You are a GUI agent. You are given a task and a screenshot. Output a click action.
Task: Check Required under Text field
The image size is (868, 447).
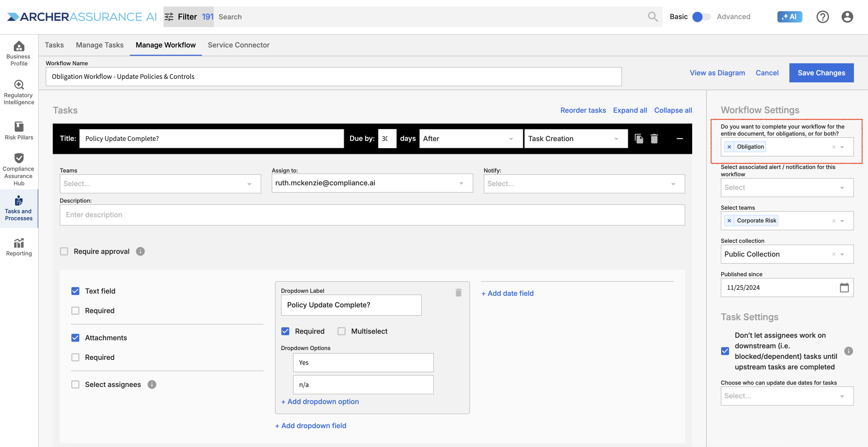75,311
